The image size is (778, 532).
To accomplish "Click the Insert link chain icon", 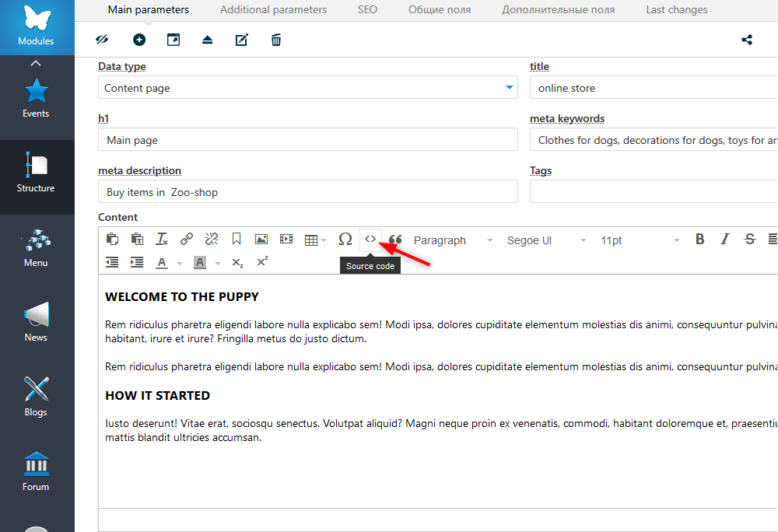I will (187, 240).
